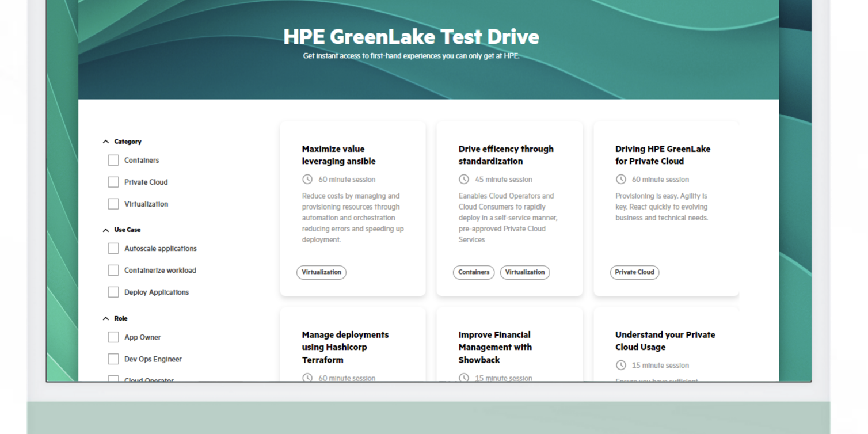Tick the Virtualization filter checkbox
868x434 pixels.
pos(113,204)
